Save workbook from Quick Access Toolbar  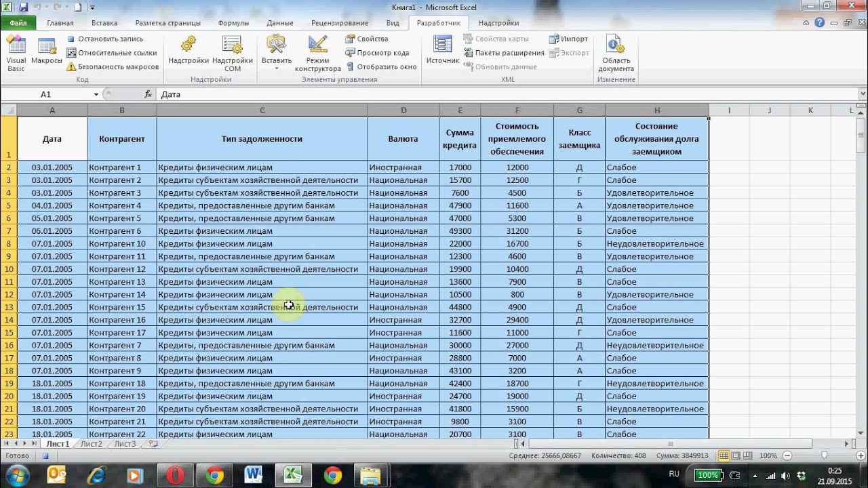tap(24, 7)
